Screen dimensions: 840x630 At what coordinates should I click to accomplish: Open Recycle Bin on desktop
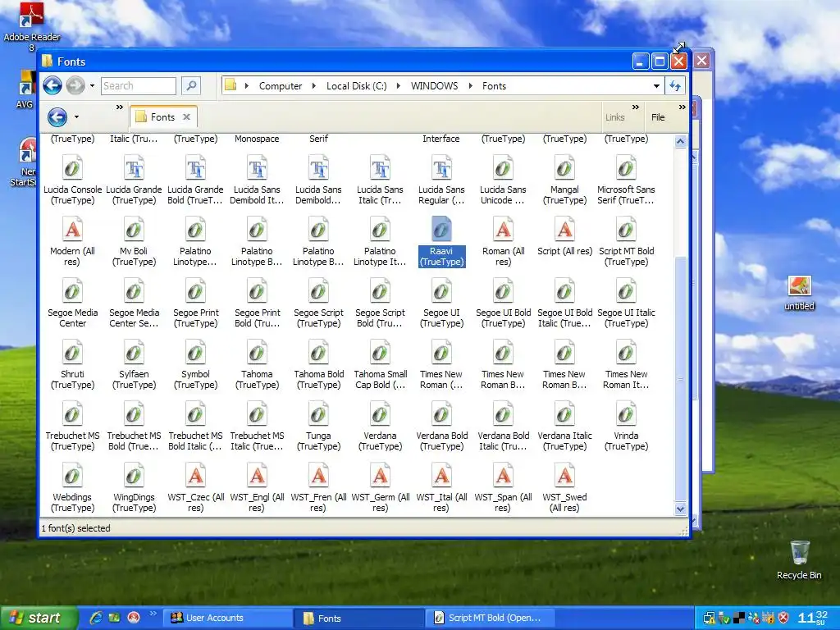tap(799, 559)
